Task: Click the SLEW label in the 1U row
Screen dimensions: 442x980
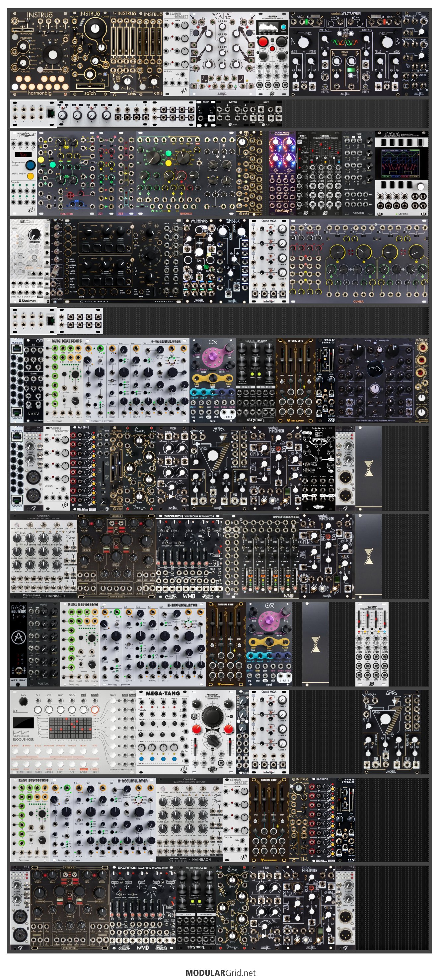Action: tap(206, 102)
